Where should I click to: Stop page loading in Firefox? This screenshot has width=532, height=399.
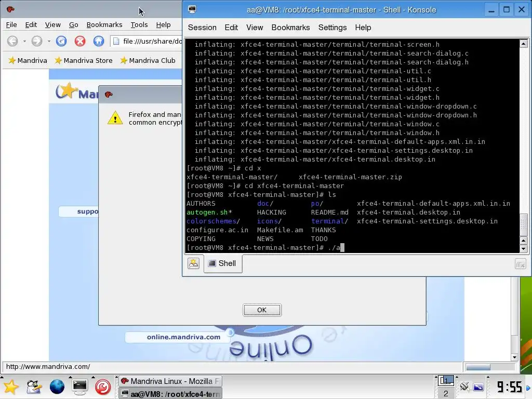coord(80,42)
